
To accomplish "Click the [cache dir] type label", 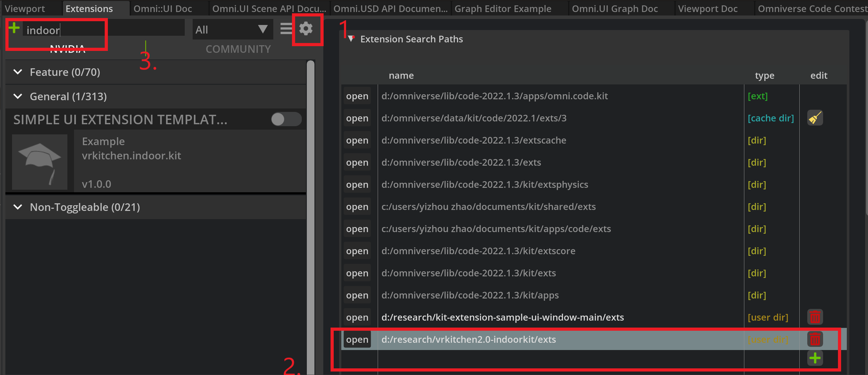I will click(771, 118).
